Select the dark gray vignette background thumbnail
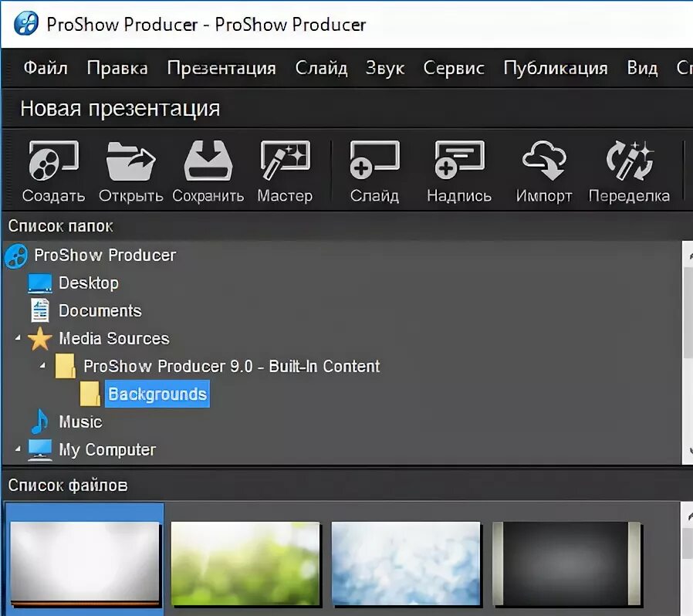Screen dimensions: 693x616 tap(567, 563)
